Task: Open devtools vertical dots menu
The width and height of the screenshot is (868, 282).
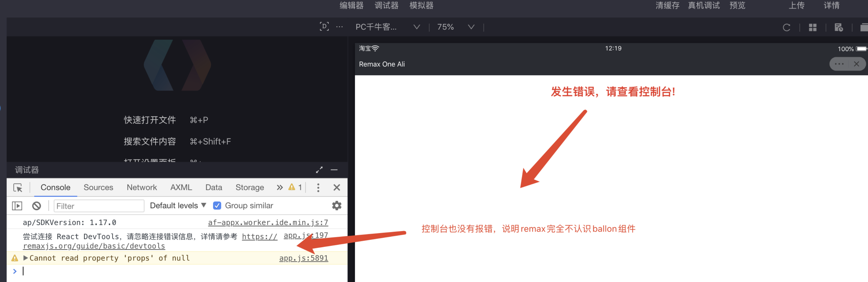Action: (318, 188)
